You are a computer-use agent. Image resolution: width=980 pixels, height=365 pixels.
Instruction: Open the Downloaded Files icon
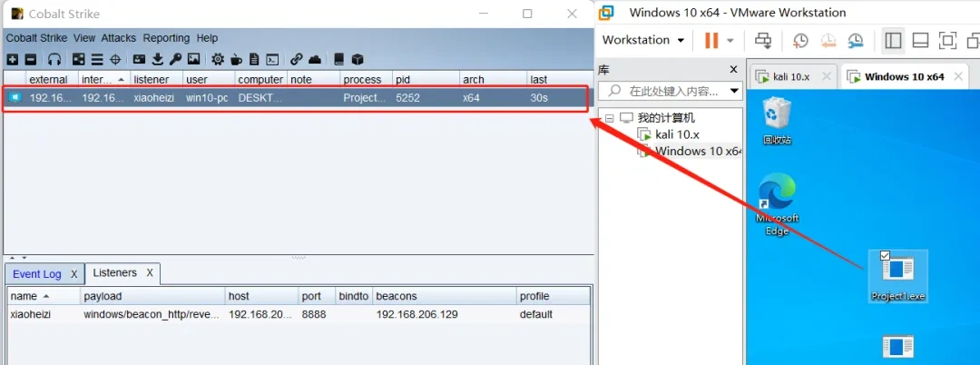click(158, 59)
